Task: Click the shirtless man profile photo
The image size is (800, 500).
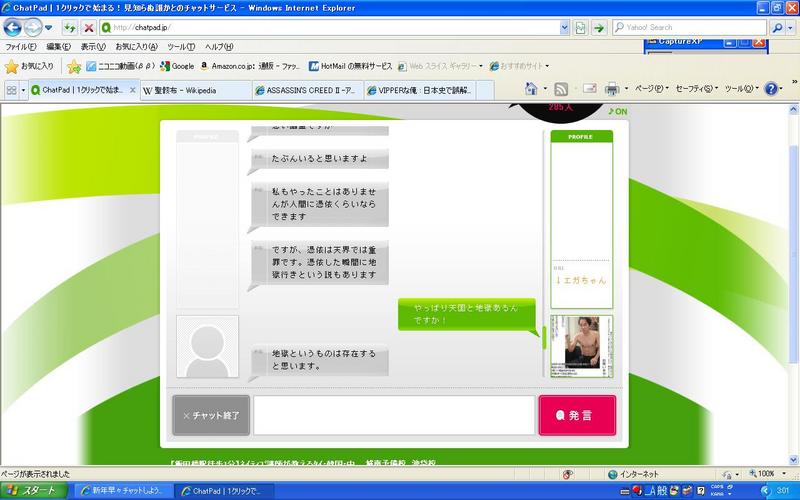Action: [582, 346]
